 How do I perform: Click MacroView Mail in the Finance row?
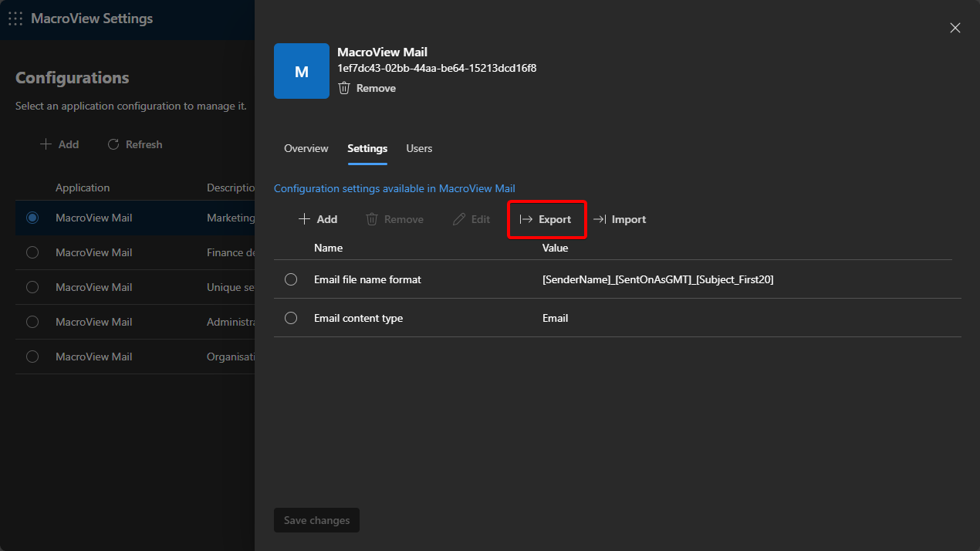[x=94, y=252]
